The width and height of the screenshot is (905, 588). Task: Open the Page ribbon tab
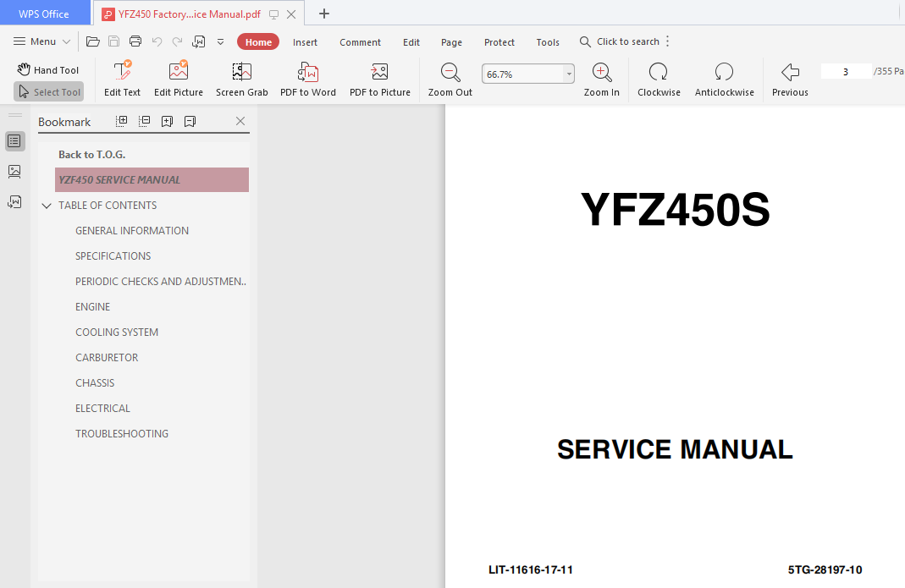click(x=451, y=42)
